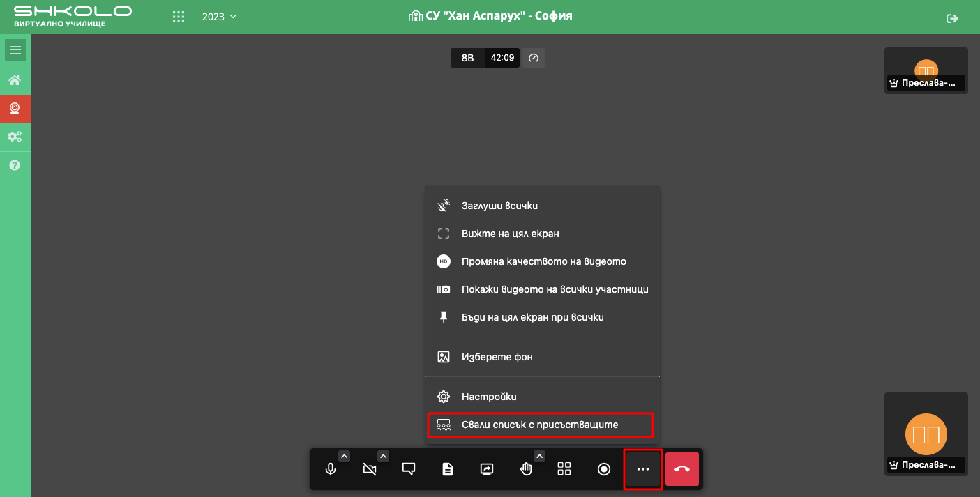
Task: Click the gear icon beside "Настройки"
Action: click(x=444, y=397)
